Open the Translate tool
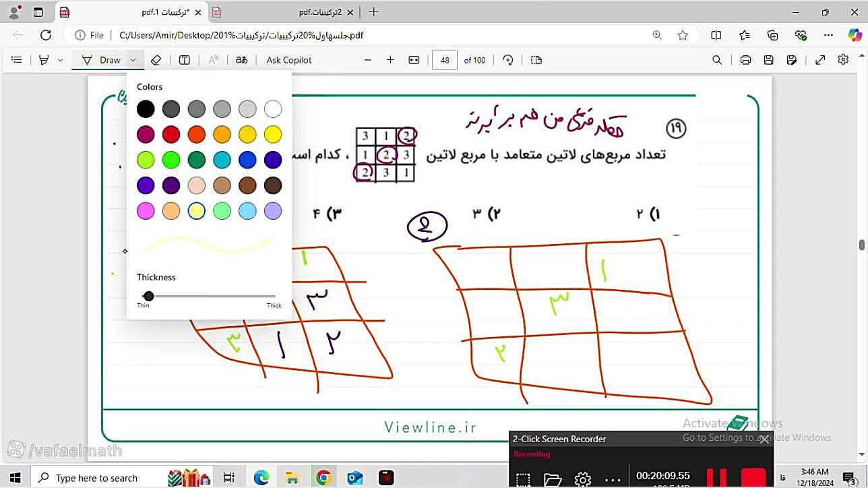 (x=241, y=60)
